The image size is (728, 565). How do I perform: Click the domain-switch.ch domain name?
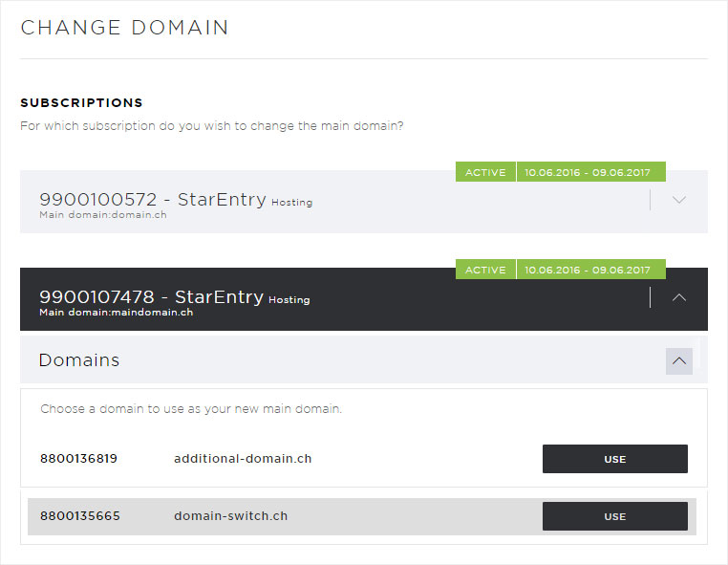[x=231, y=515]
